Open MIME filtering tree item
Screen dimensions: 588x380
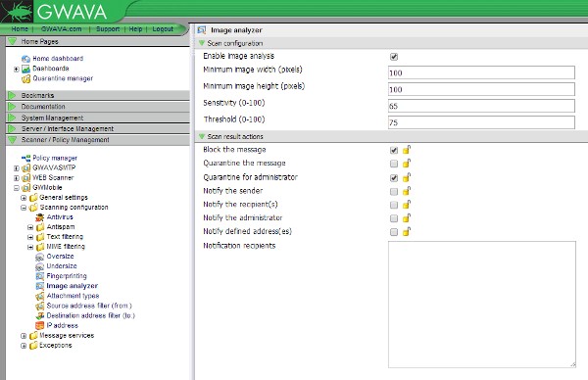(x=66, y=247)
